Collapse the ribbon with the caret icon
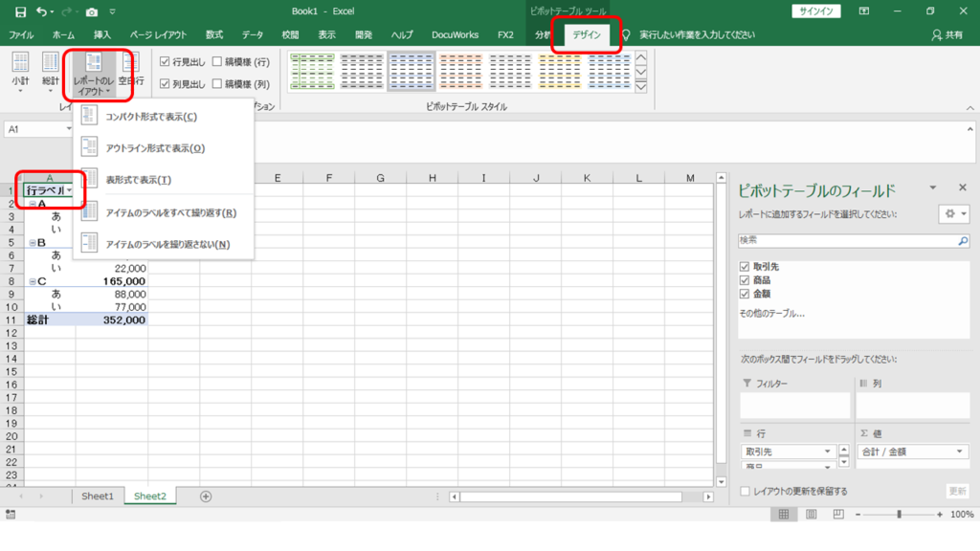The width and height of the screenshot is (980, 551). pyautogui.click(x=970, y=108)
